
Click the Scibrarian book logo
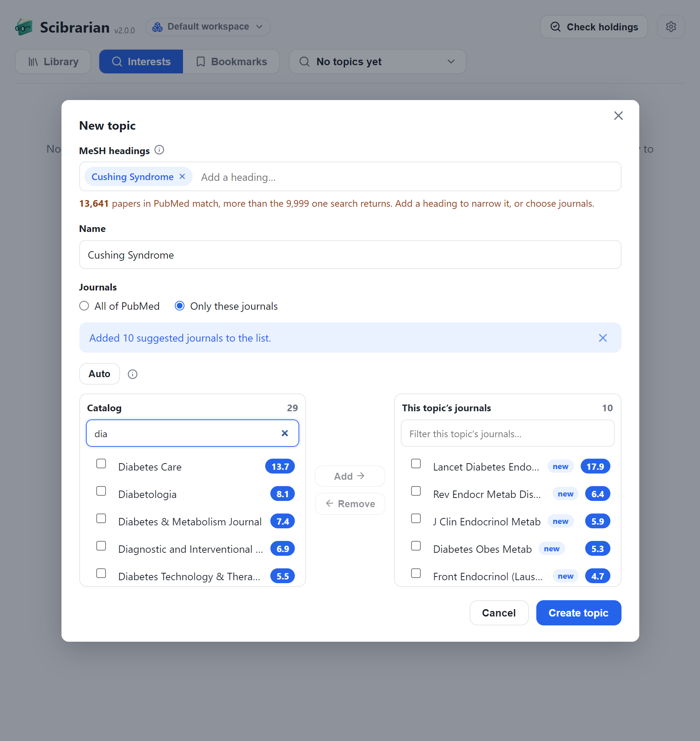click(24, 27)
